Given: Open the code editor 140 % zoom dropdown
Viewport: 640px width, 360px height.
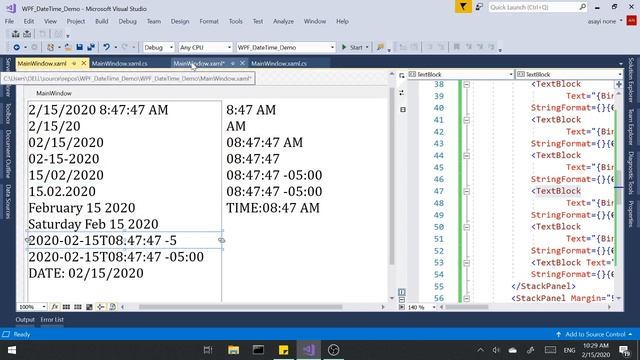Looking at the screenshot, I should click(x=421, y=307).
